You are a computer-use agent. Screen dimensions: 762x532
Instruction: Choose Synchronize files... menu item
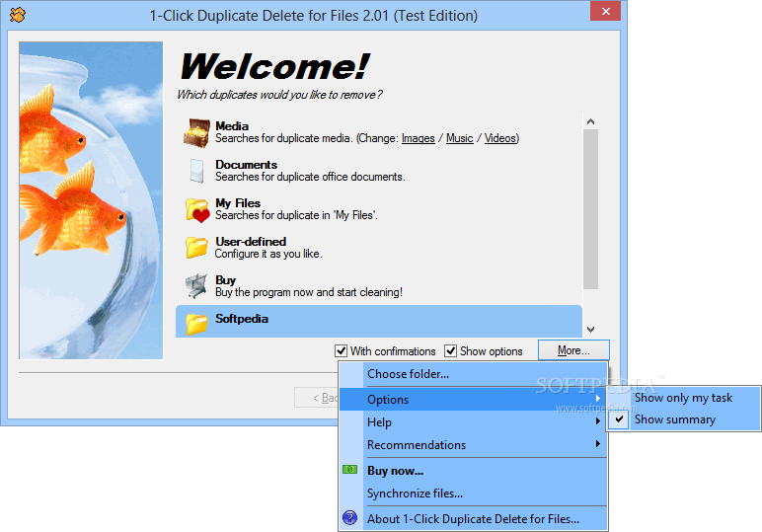coord(473,494)
